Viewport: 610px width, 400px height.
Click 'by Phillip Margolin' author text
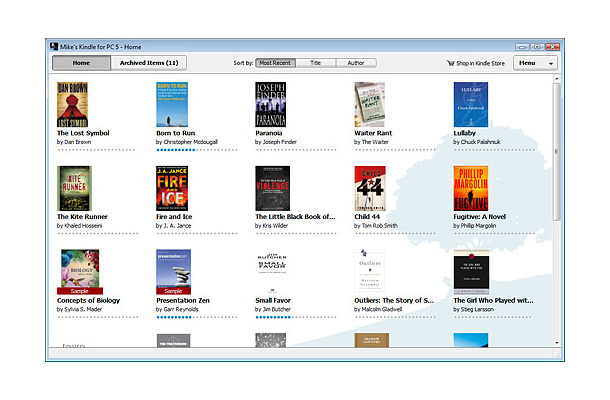coord(475,226)
